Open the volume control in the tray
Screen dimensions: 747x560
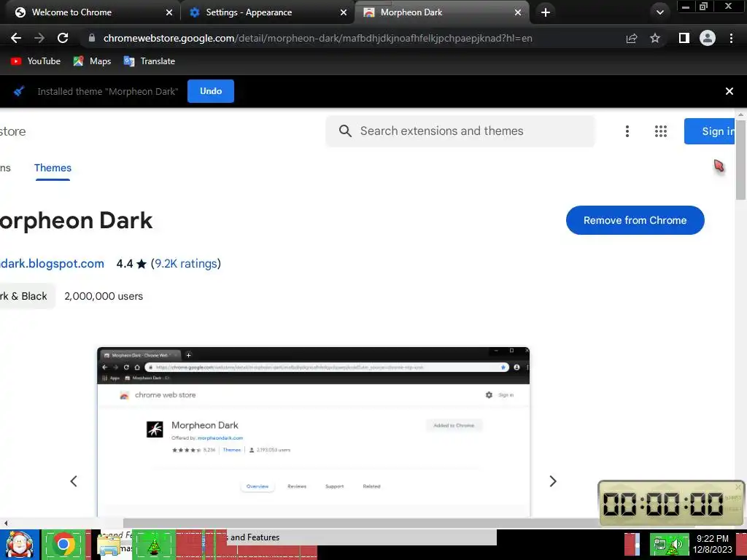pyautogui.click(x=676, y=544)
